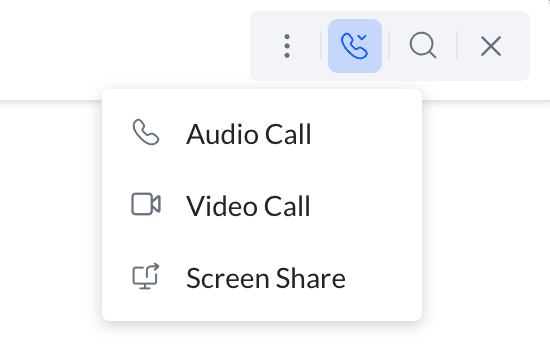The image size is (550, 360).
Task: Start an Audio Call from the menu
Action: pyautogui.click(x=262, y=134)
